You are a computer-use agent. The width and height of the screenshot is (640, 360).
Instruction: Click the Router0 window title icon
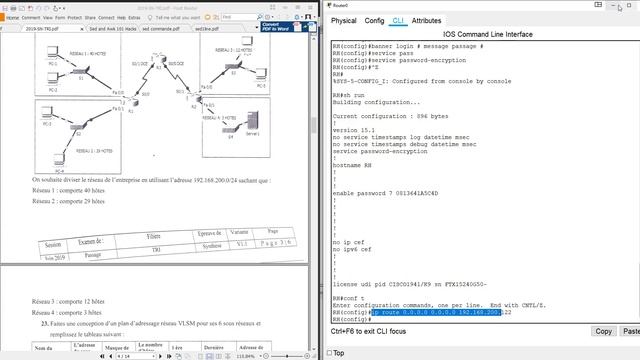tap(329, 5)
